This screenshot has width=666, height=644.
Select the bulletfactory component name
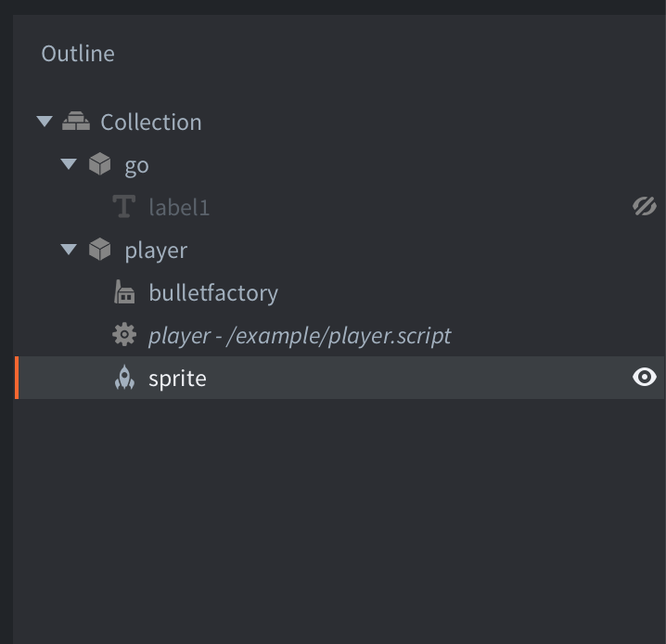tap(213, 293)
